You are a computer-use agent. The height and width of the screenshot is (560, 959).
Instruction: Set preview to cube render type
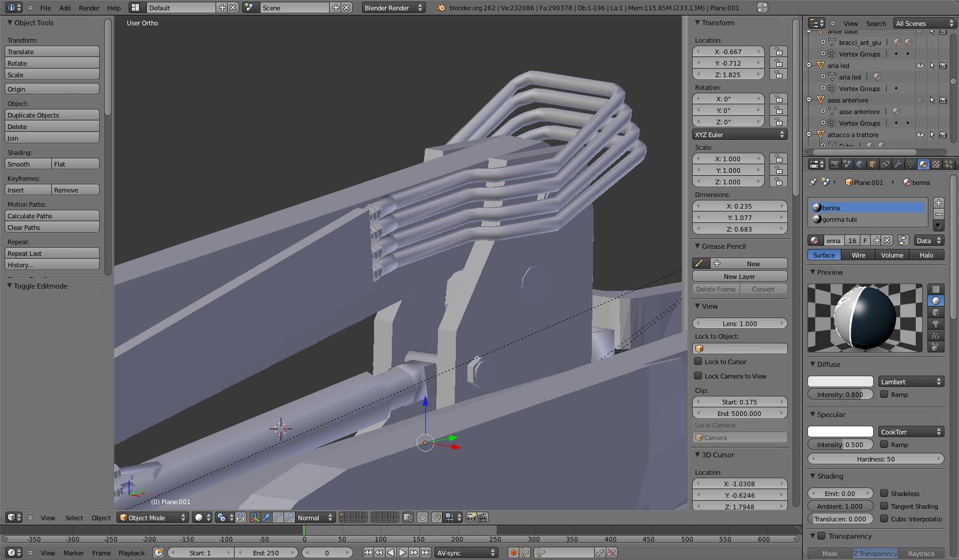point(936,312)
